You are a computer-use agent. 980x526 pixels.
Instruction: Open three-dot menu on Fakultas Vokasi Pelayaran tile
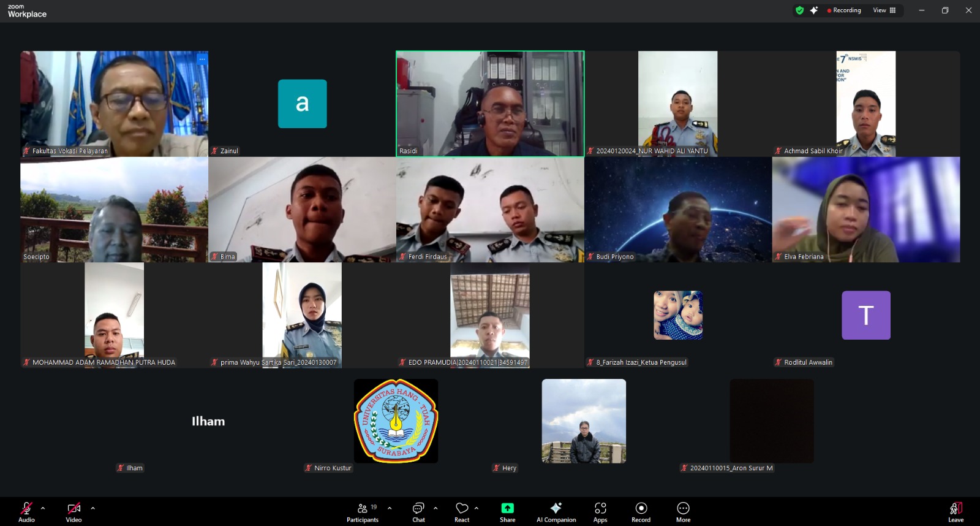coord(202,59)
